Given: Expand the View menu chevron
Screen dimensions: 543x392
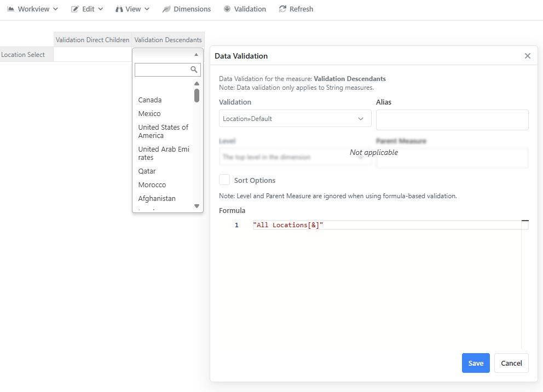Looking at the screenshot, I should click(x=147, y=9).
